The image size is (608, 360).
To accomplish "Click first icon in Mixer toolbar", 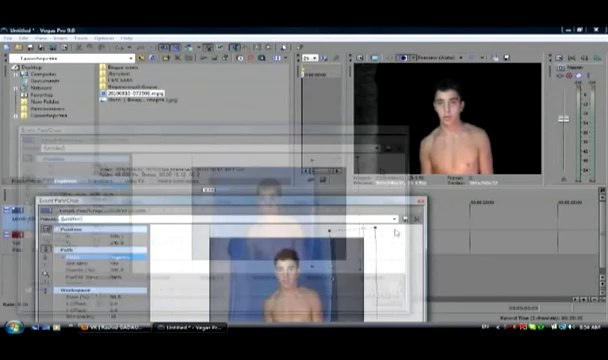I will (559, 58).
